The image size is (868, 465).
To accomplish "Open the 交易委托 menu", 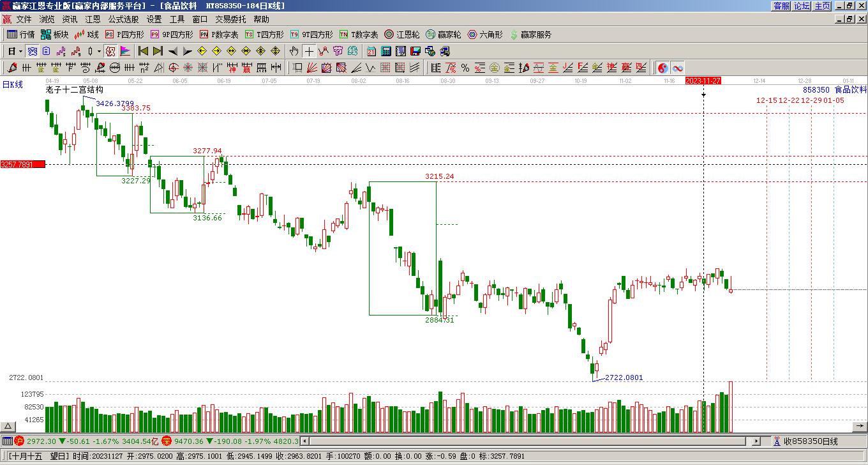I will click(230, 20).
